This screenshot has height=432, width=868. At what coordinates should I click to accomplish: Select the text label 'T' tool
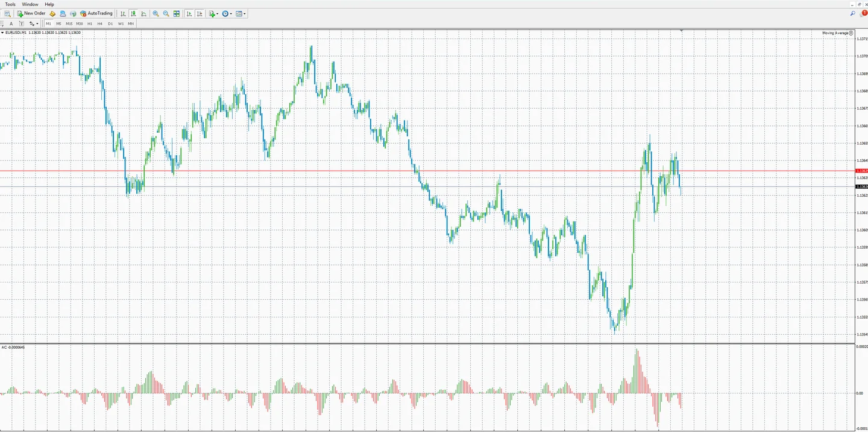tap(21, 24)
